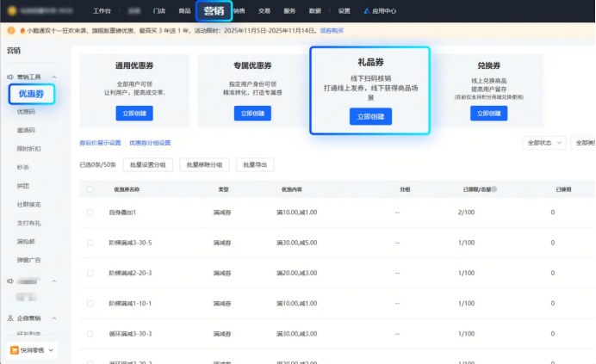
Task: Open the 服务 top menu
Action: click(x=289, y=11)
